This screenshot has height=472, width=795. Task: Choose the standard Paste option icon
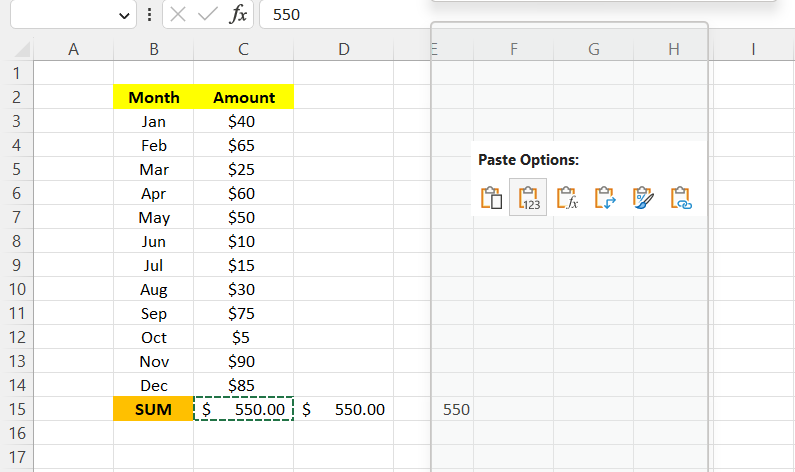pyautogui.click(x=491, y=197)
